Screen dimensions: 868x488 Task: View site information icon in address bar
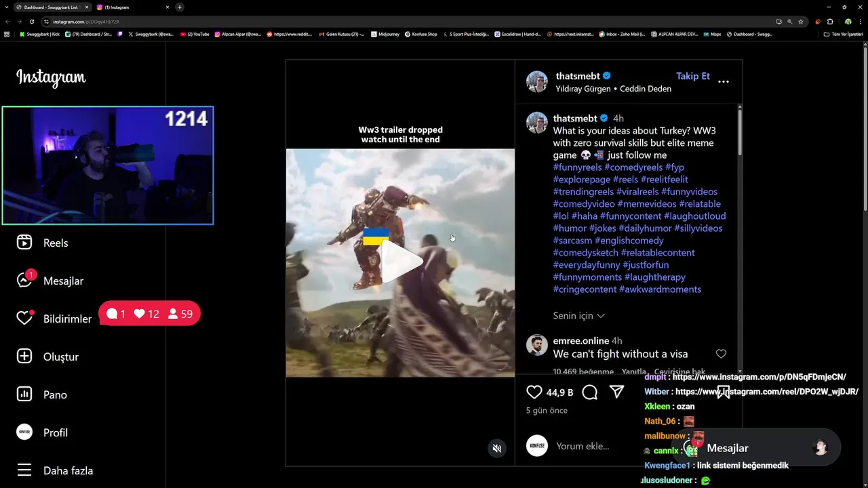pyautogui.click(x=46, y=22)
